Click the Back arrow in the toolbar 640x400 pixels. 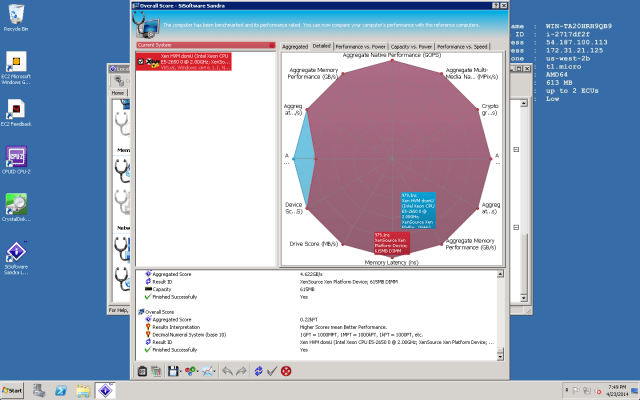[227, 371]
